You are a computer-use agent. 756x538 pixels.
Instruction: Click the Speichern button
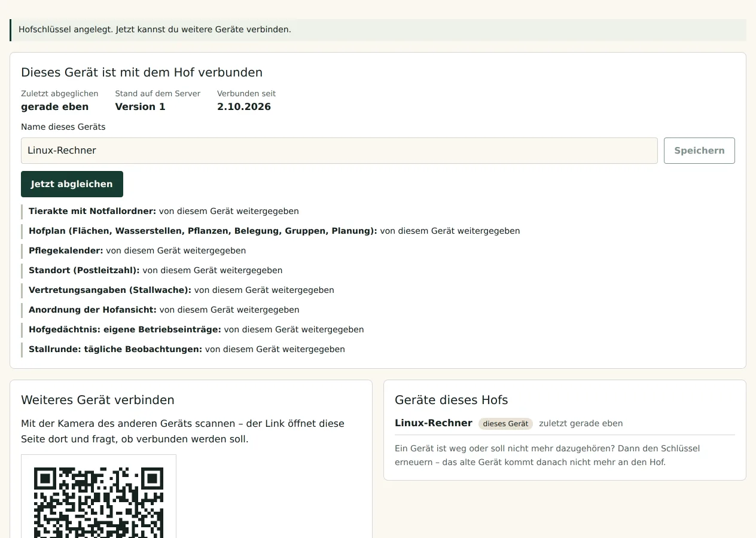point(699,151)
